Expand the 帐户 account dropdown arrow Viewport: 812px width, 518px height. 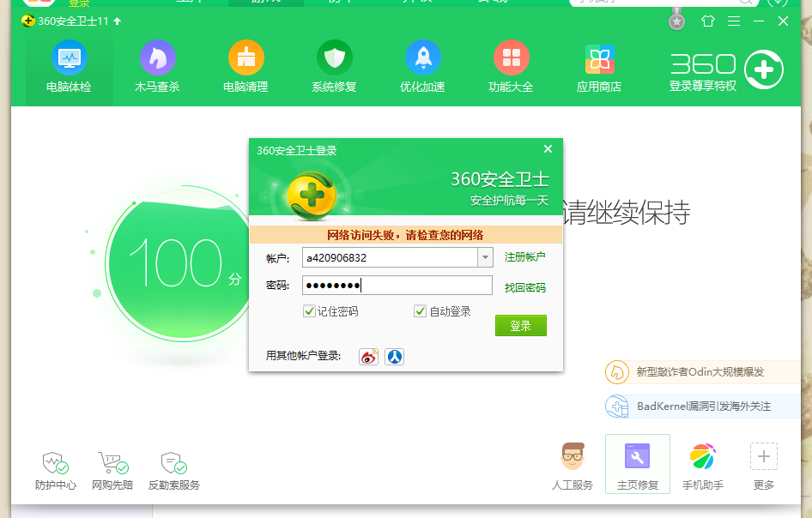point(485,257)
